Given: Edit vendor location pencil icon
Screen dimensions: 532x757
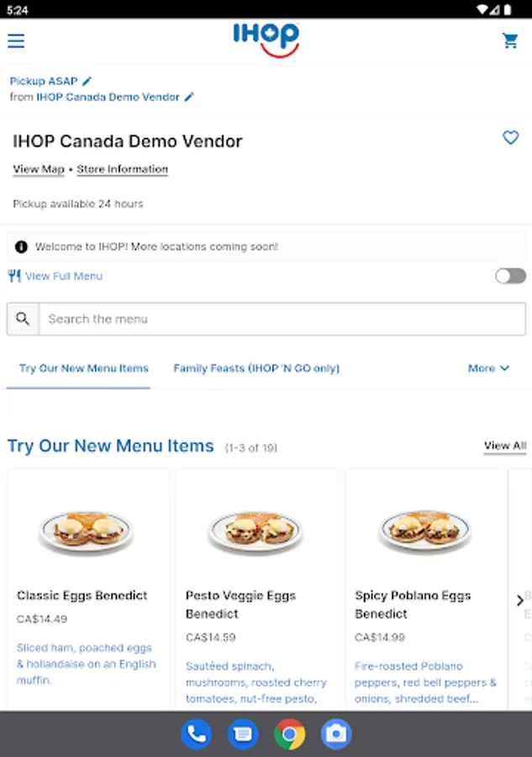Looking at the screenshot, I should [x=189, y=97].
